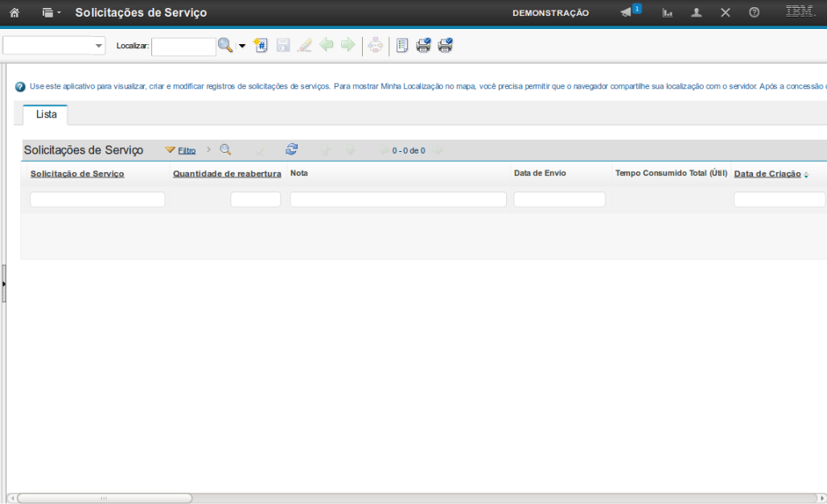Click the sign out X icon
This screenshot has width=827, height=504.
(x=725, y=13)
